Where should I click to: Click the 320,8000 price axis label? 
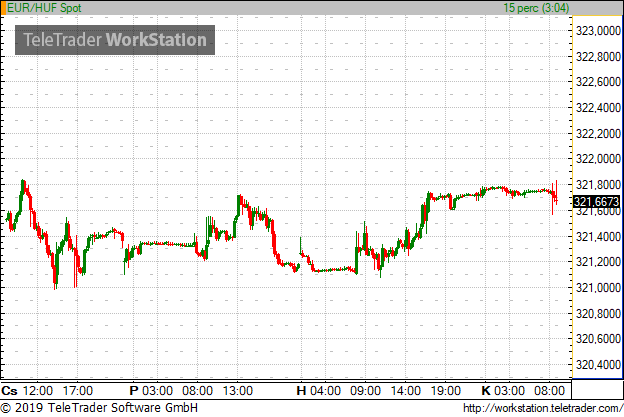[x=598, y=314]
